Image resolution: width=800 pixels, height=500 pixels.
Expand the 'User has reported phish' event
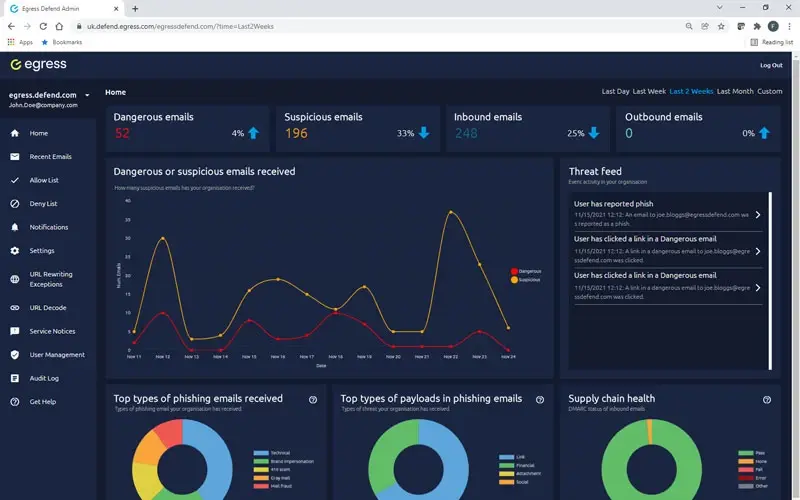pyautogui.click(x=757, y=214)
